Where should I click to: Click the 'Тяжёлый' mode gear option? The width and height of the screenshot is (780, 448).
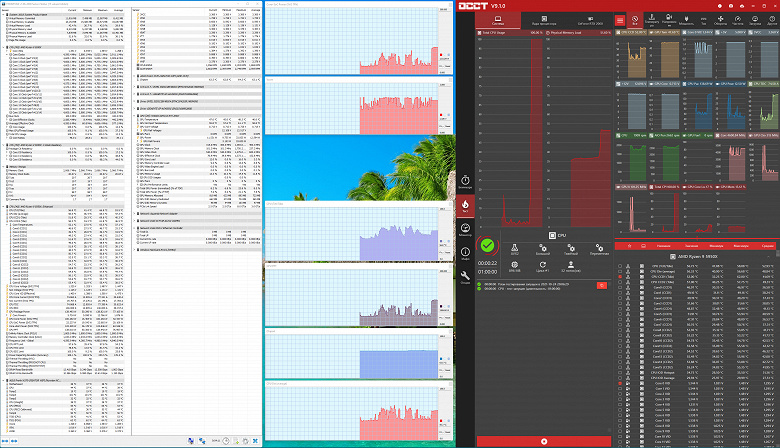click(571, 249)
